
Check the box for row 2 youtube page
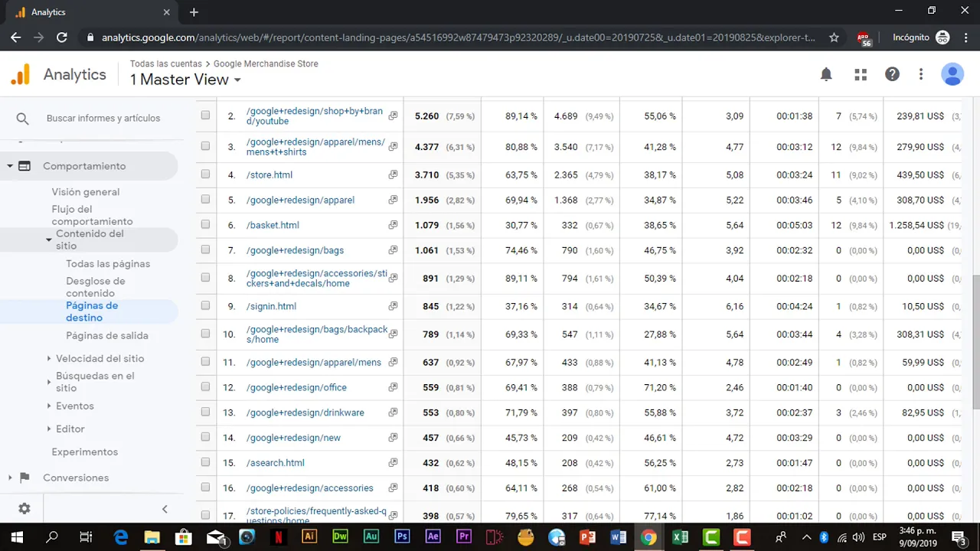[x=205, y=116]
